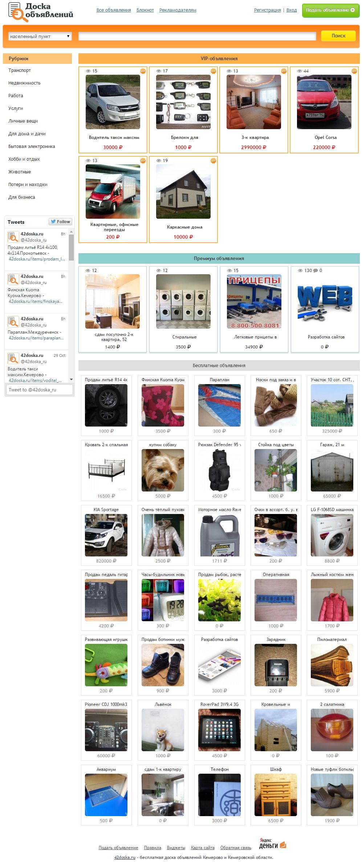The height and width of the screenshot is (868, 362).
Task: Open the Недвижимость category
Action: [25, 83]
